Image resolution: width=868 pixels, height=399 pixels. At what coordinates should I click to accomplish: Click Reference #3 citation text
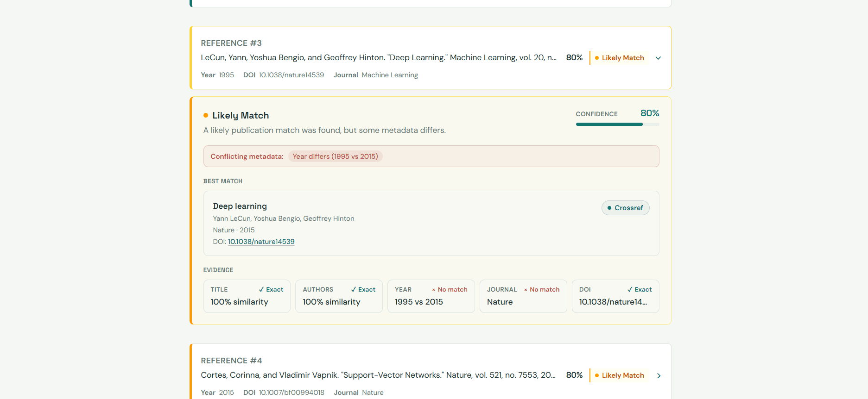coord(379,57)
